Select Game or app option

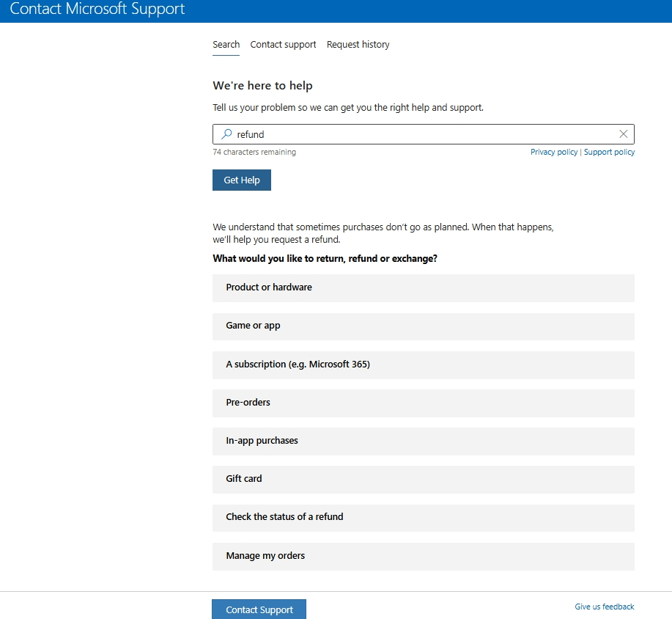tap(424, 326)
